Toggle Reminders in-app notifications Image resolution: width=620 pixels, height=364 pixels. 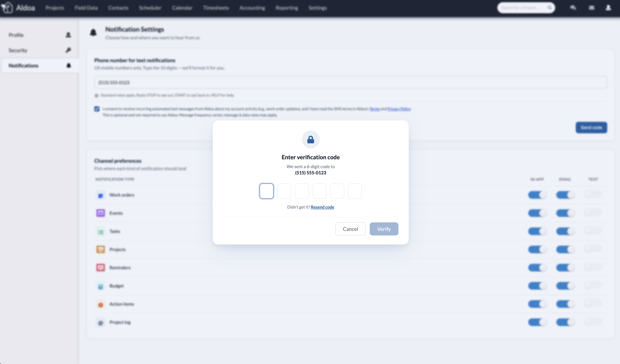click(x=537, y=267)
